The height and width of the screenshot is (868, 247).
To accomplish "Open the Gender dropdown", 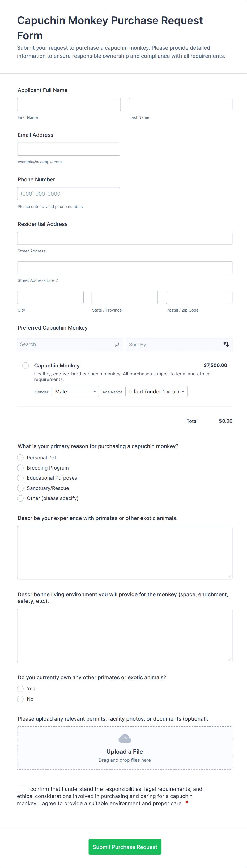I will point(75,392).
